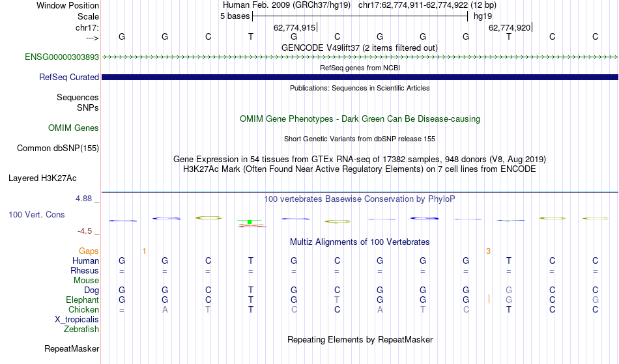The width and height of the screenshot is (619, 364).
Task: Click the 'Human Feb. 2009 (GRCh37/hg19)' header text
Action: pyautogui.click(x=287, y=5)
